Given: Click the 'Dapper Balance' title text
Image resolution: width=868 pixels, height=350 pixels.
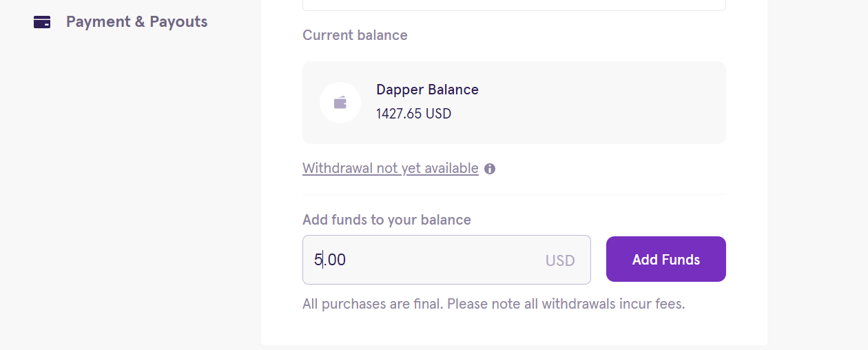Looking at the screenshot, I should 427,90.
